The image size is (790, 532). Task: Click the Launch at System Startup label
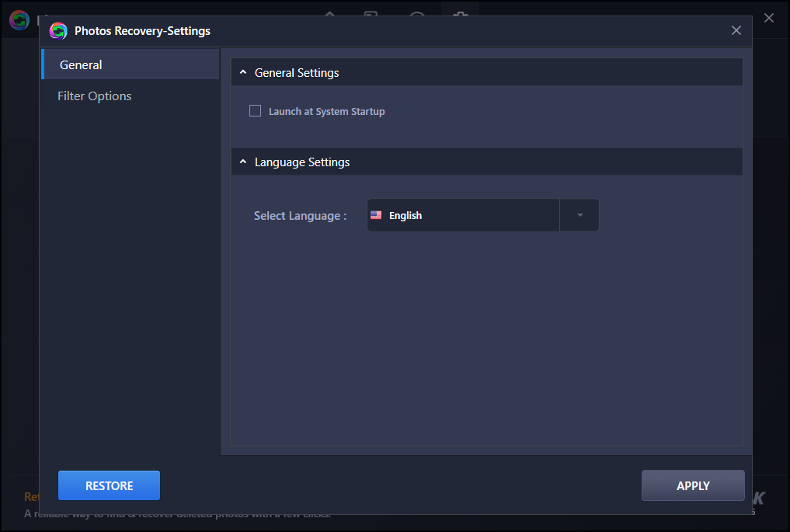pos(326,112)
